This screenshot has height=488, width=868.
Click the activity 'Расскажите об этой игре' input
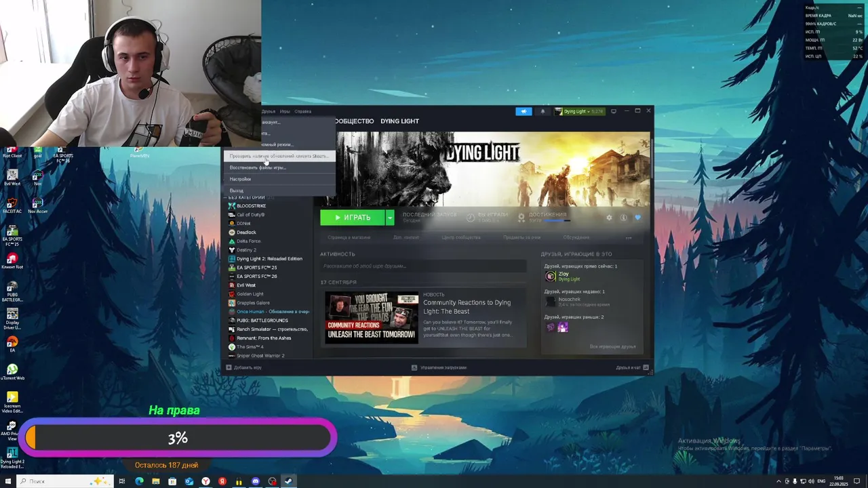click(x=423, y=266)
